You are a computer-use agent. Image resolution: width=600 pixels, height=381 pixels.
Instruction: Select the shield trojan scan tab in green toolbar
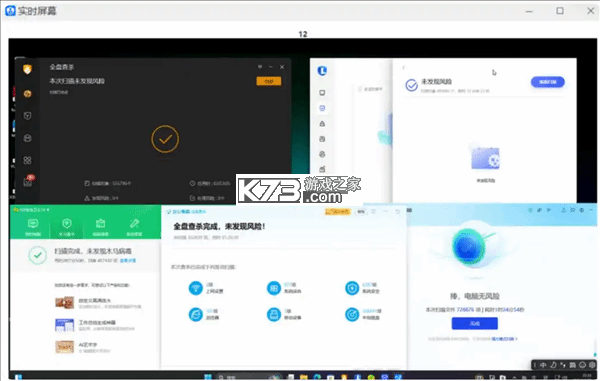point(67,227)
